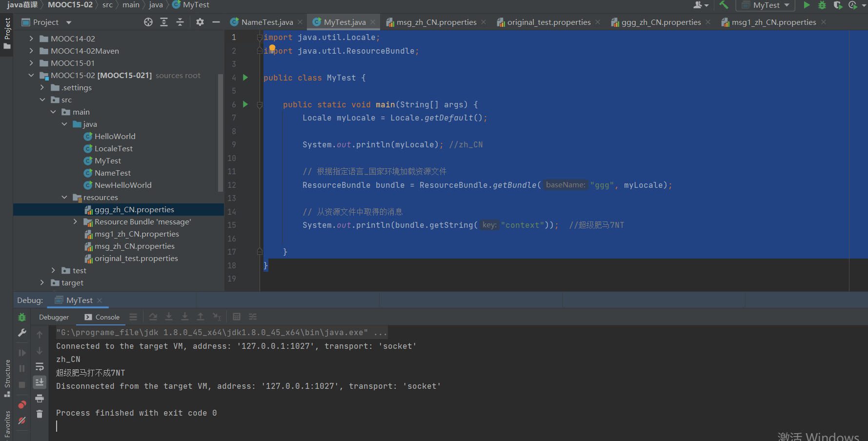The height and width of the screenshot is (441, 868).
Task: Click Run to Cursor debugger icon
Action: (x=217, y=317)
